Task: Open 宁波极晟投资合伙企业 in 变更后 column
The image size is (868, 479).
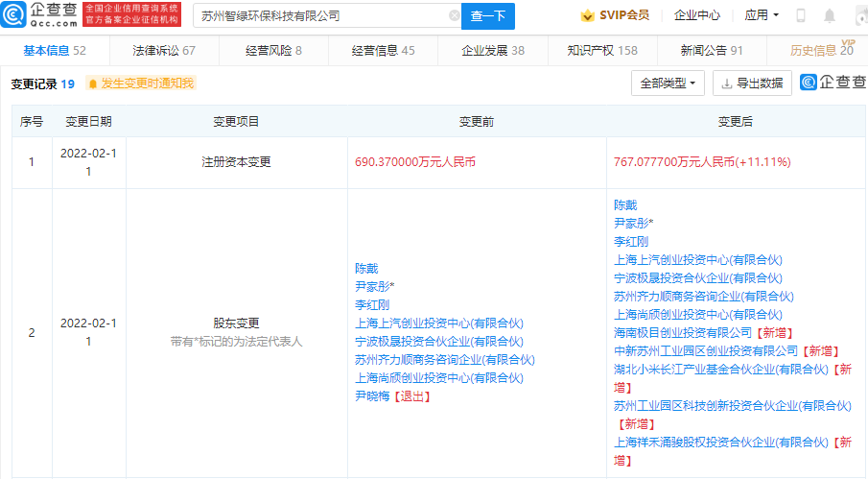Action: click(698, 278)
